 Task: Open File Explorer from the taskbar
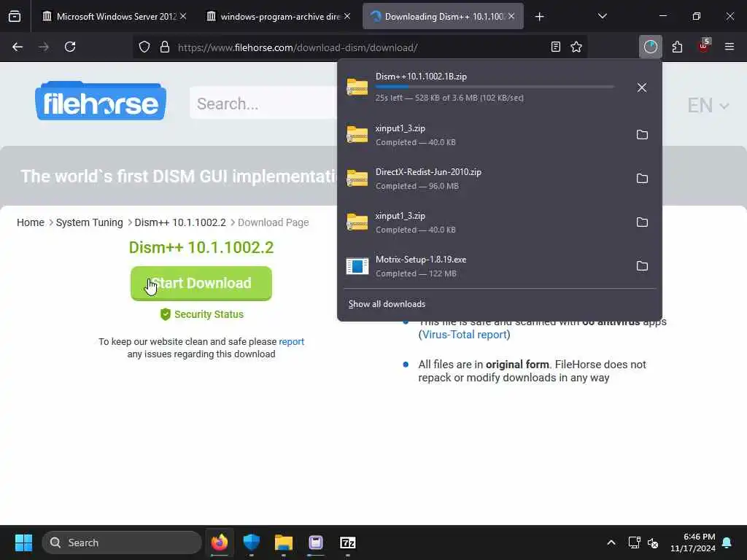coord(284,542)
